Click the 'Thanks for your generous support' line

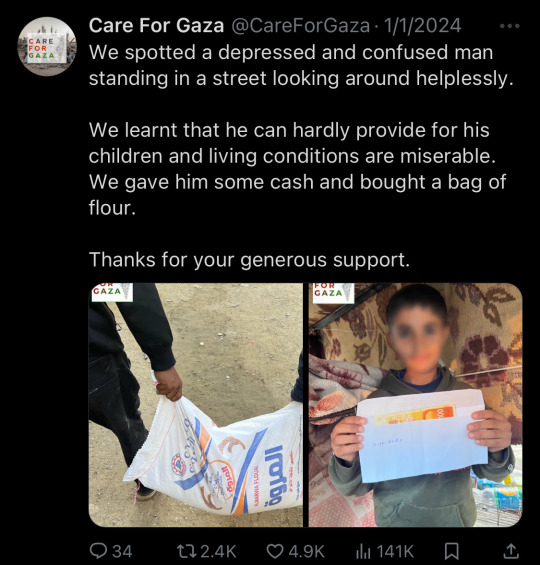pos(249,259)
